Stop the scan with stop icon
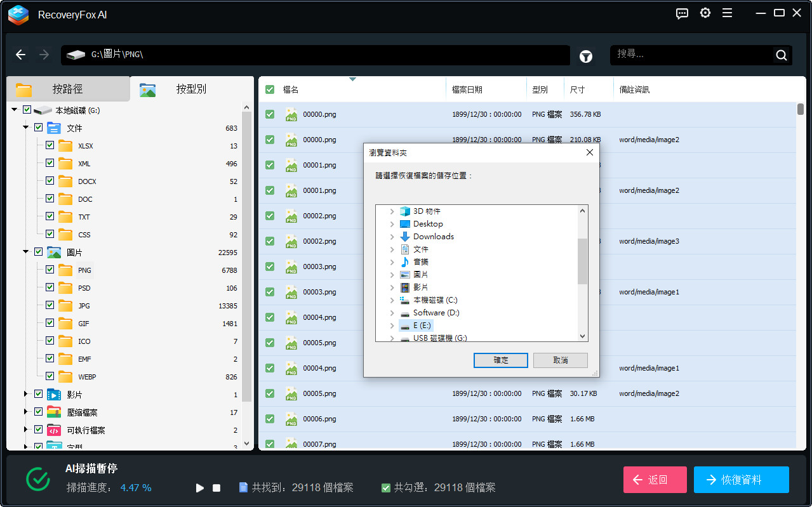The image size is (812, 507). tap(216, 488)
